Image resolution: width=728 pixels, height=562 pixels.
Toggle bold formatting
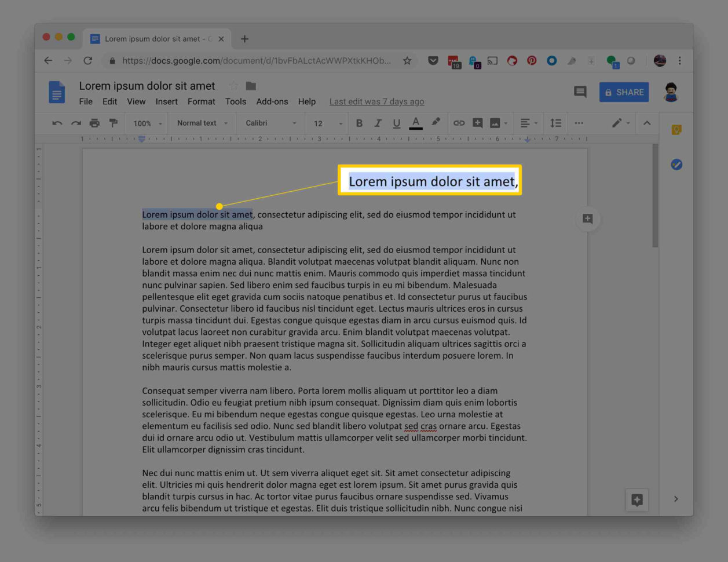coord(359,123)
